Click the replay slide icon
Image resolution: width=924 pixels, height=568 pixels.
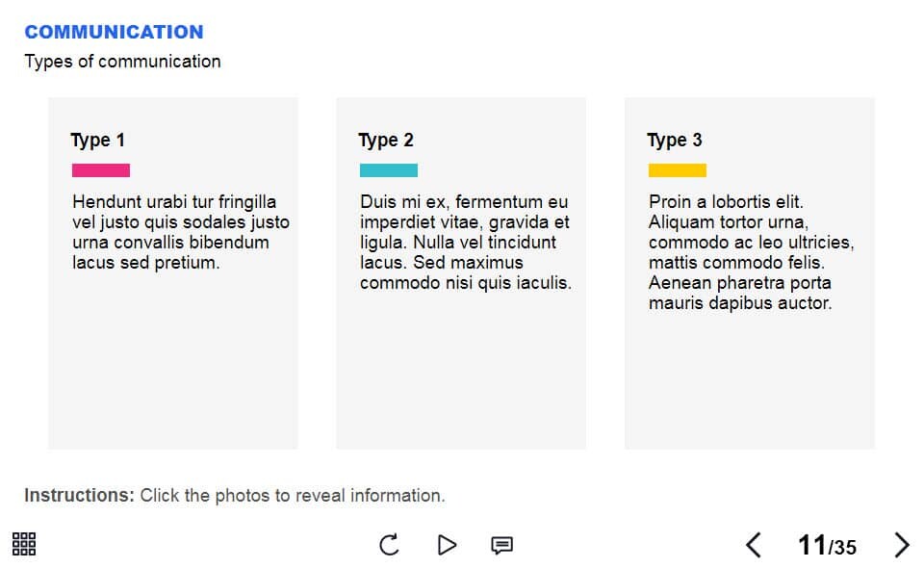coord(389,545)
